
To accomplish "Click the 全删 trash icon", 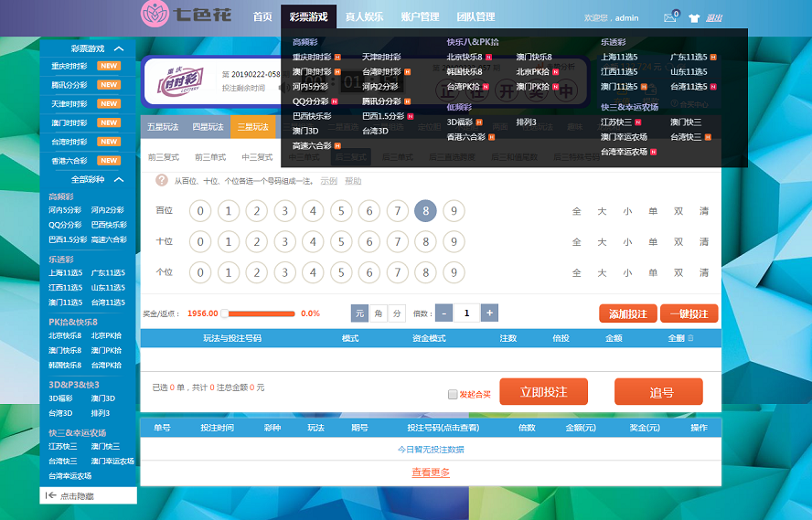I will click(x=690, y=338).
